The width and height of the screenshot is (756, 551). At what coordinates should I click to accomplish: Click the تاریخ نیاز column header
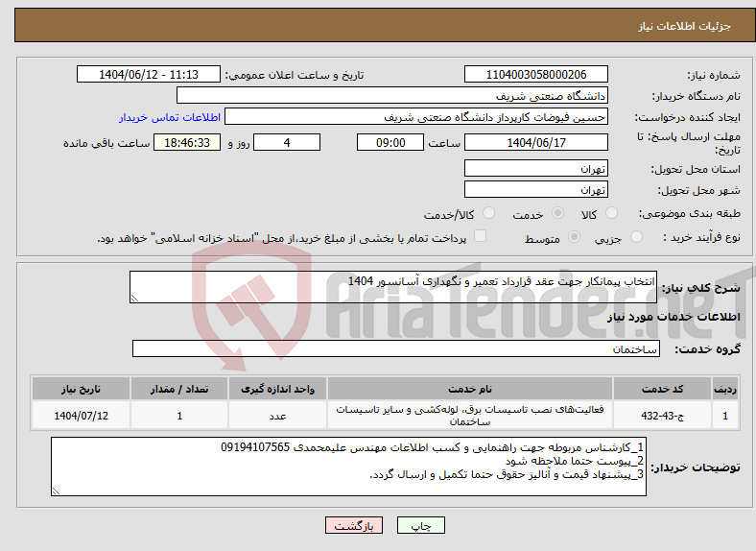81,389
